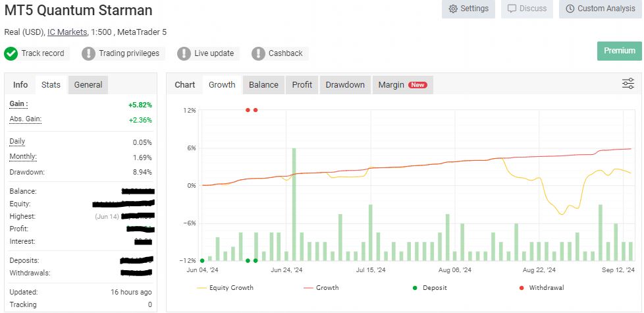Click the red New badge on Margin
Viewport: 644px width, 313px height.
pos(417,85)
